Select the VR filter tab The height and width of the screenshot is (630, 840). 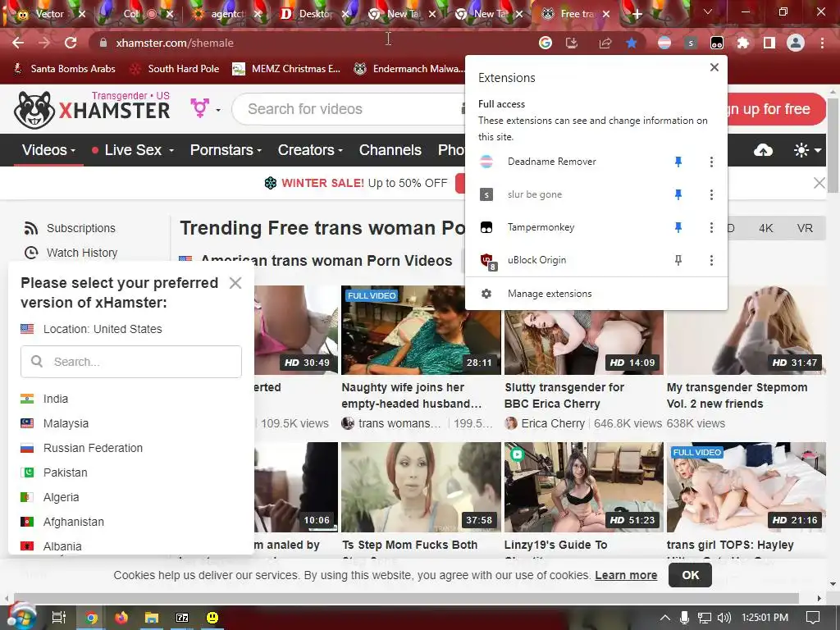[805, 229]
